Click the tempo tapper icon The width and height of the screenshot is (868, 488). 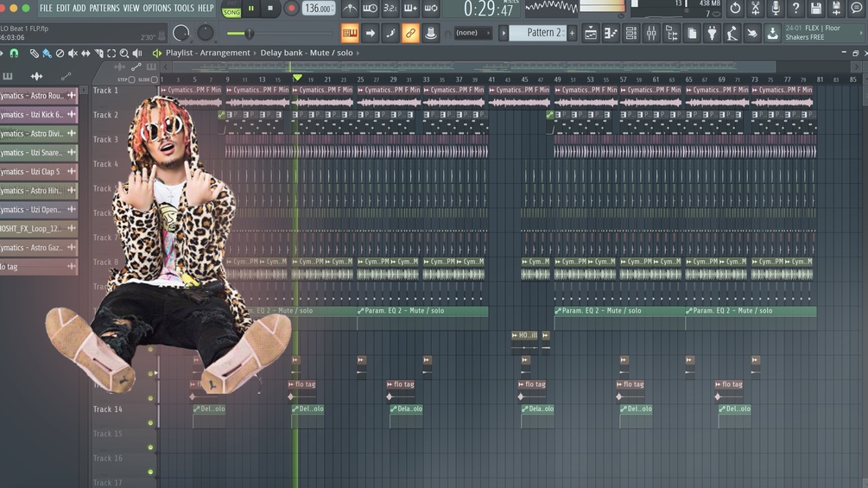[x=732, y=33]
